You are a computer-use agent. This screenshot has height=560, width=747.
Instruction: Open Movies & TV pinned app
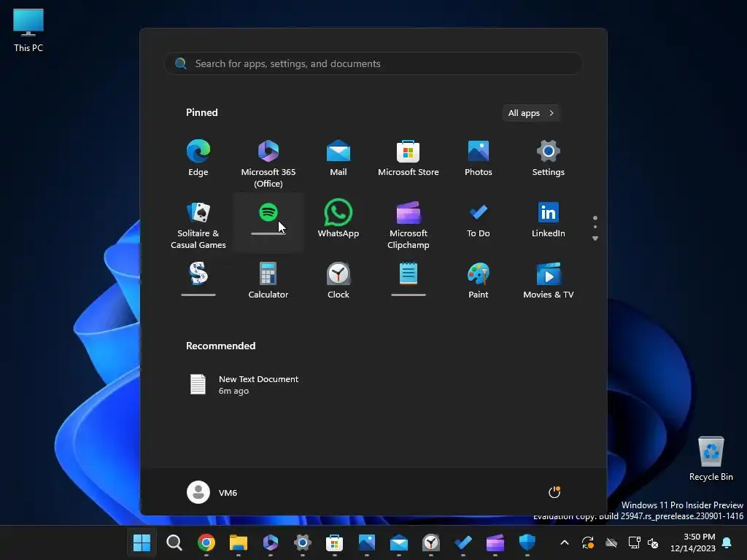549,281
